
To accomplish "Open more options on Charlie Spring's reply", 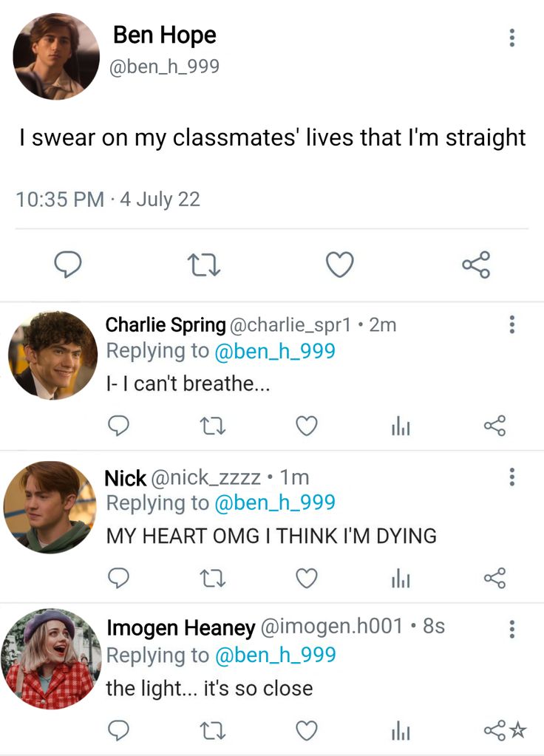I will pos(511,324).
